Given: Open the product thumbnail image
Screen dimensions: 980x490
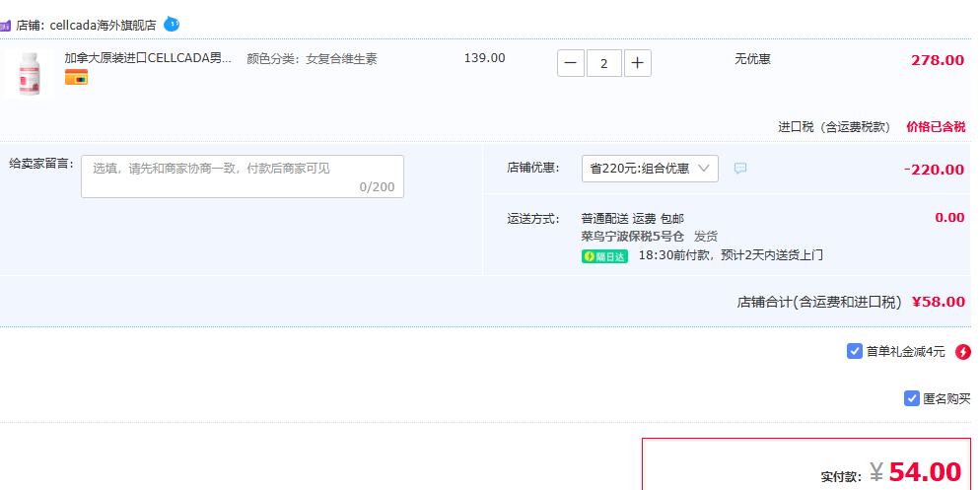Looking at the screenshot, I should coord(29,74).
